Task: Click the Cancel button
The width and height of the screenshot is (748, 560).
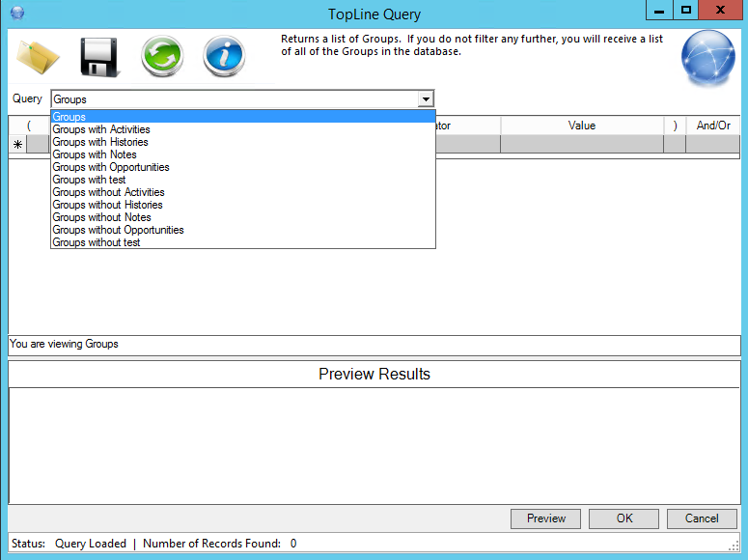Action: (702, 518)
